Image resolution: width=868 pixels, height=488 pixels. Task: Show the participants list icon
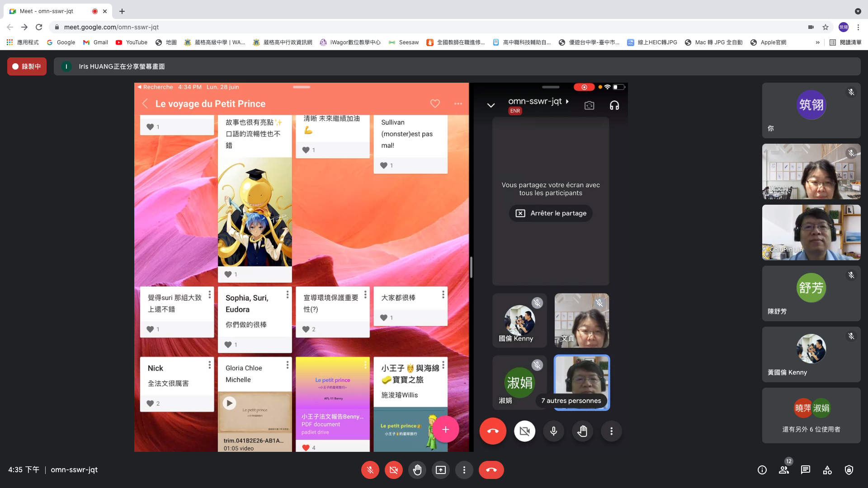click(x=784, y=470)
